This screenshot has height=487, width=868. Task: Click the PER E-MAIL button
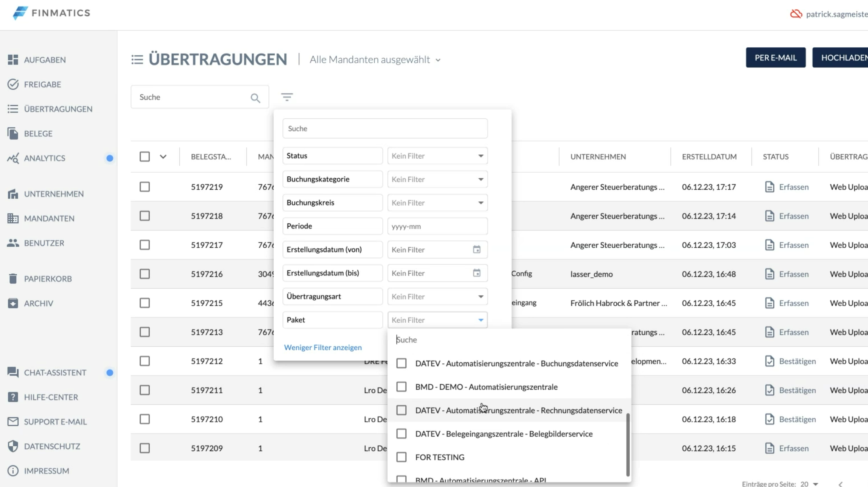[x=776, y=58]
